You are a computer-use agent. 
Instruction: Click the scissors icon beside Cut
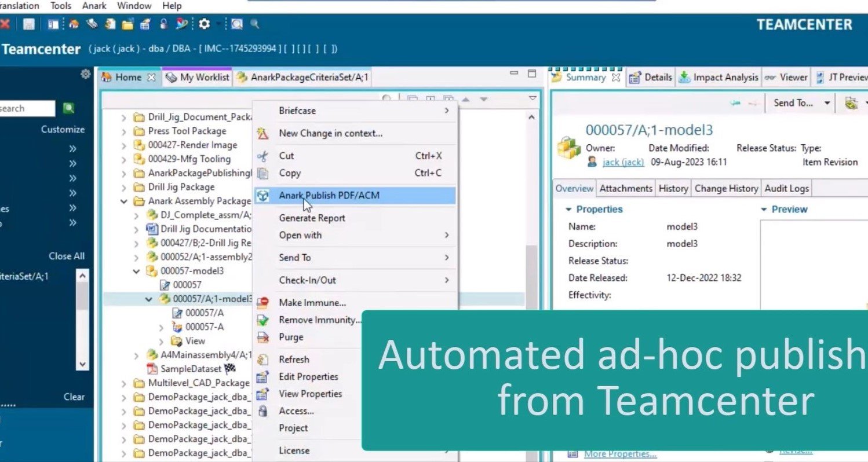263,156
